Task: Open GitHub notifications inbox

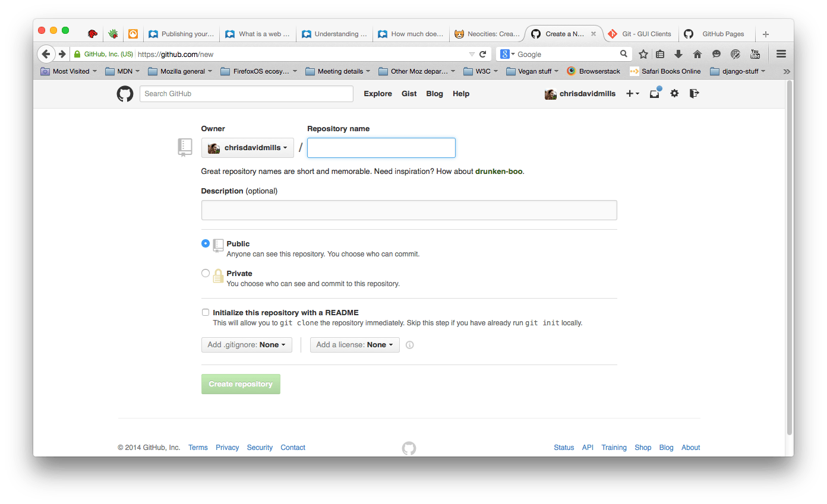Action: pos(654,94)
